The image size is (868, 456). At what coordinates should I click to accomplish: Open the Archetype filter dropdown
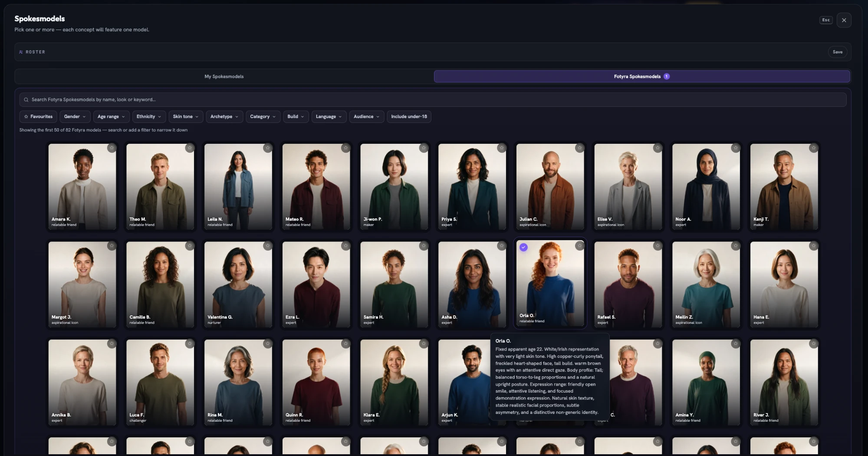coord(224,116)
